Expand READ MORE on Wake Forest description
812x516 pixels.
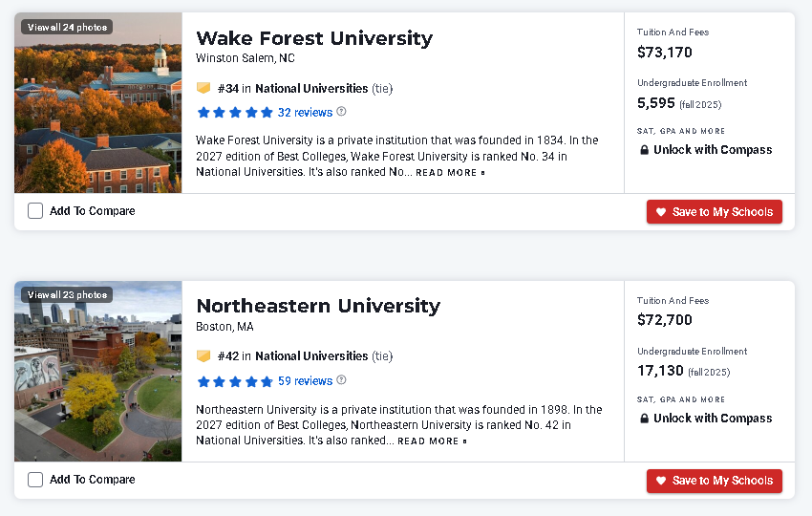point(450,173)
